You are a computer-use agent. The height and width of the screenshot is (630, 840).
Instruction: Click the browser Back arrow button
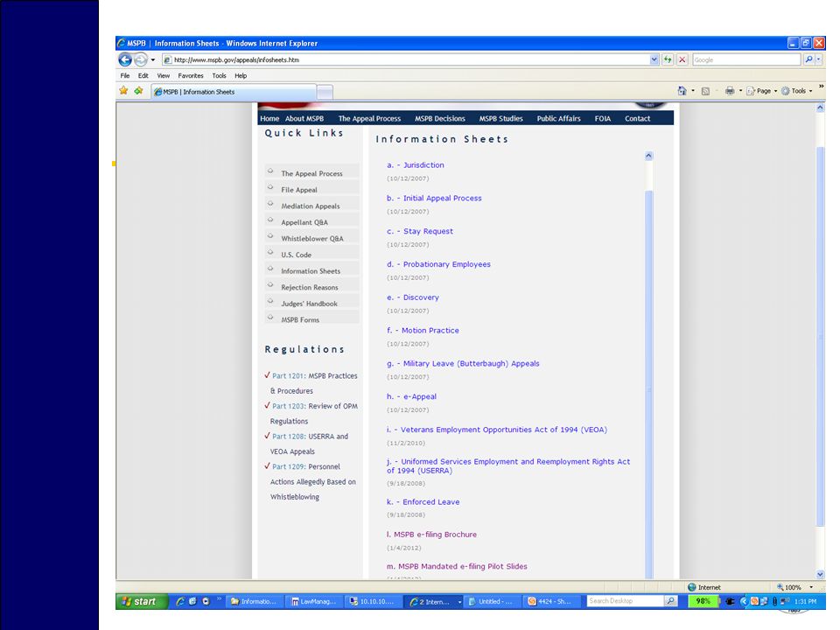coord(125,60)
